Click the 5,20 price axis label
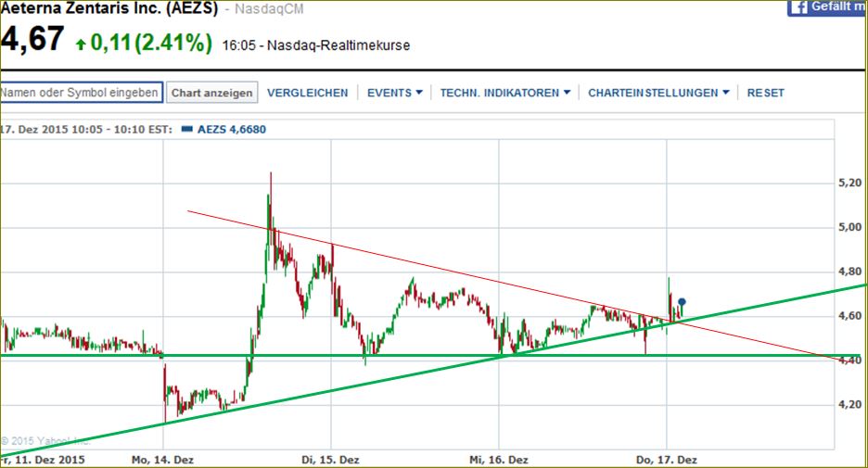This screenshot has width=868, height=468. tap(850, 183)
